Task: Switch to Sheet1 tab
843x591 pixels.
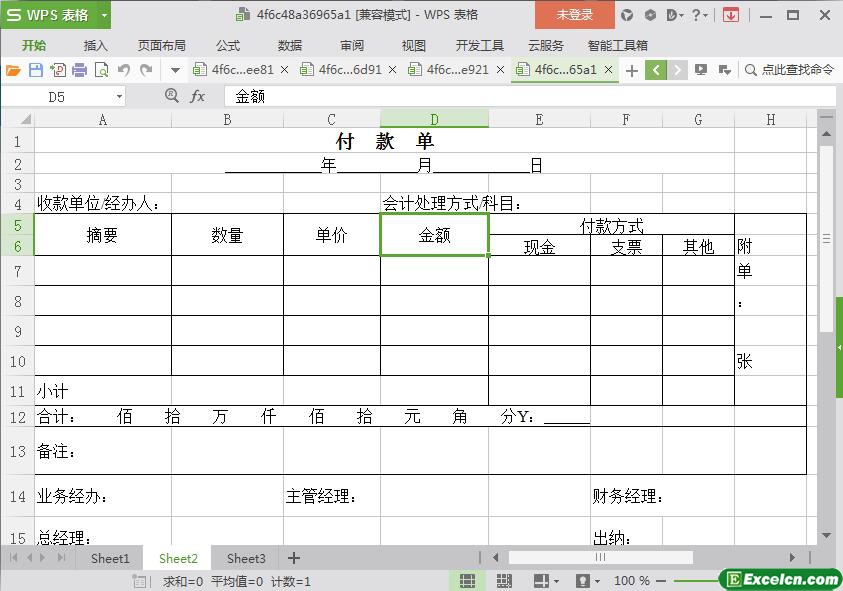Action: coord(110,559)
